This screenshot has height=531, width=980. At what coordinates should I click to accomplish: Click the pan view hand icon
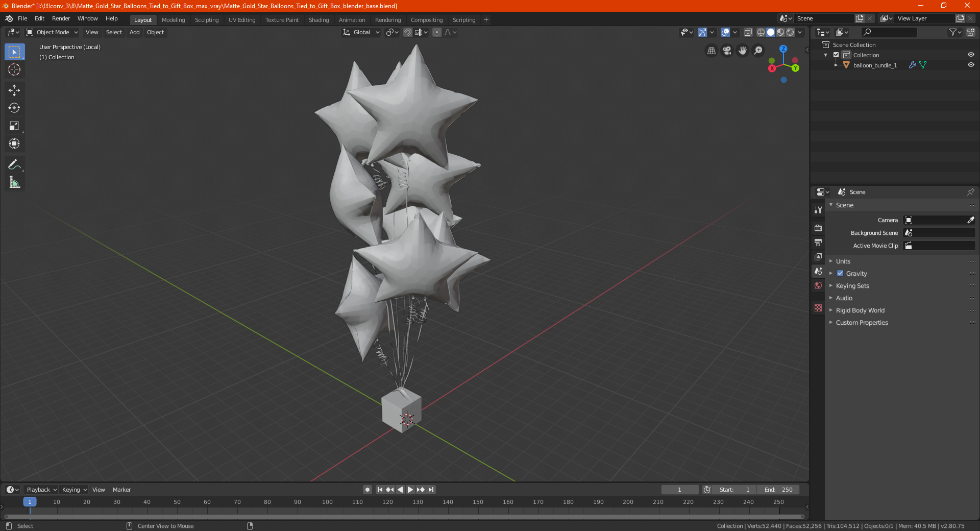click(743, 51)
